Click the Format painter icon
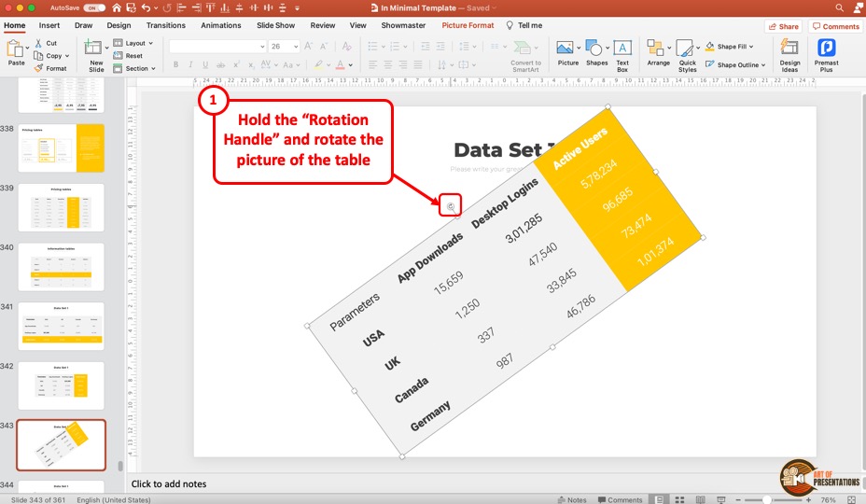The image size is (866, 504). click(x=38, y=68)
